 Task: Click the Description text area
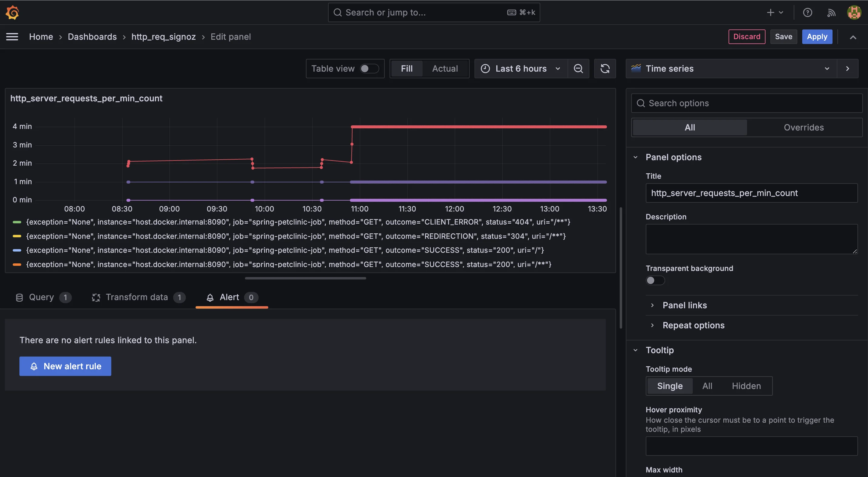point(751,239)
